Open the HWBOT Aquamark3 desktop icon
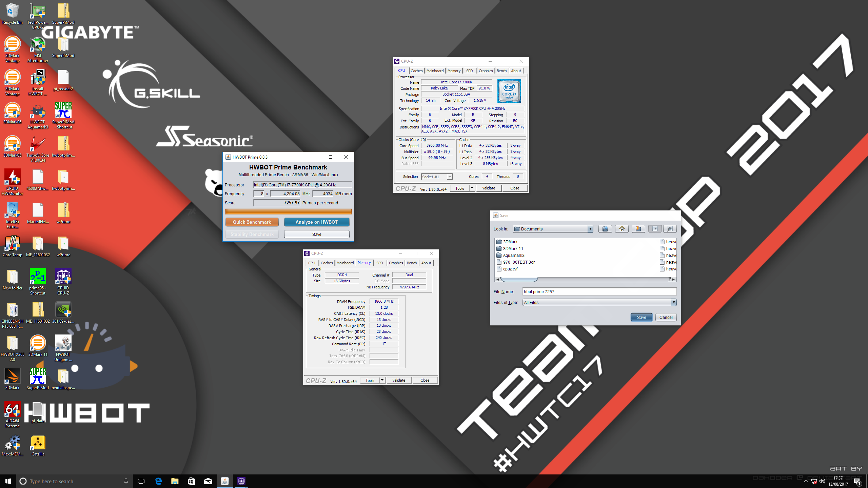Image resolution: width=868 pixels, height=488 pixels. point(38,116)
